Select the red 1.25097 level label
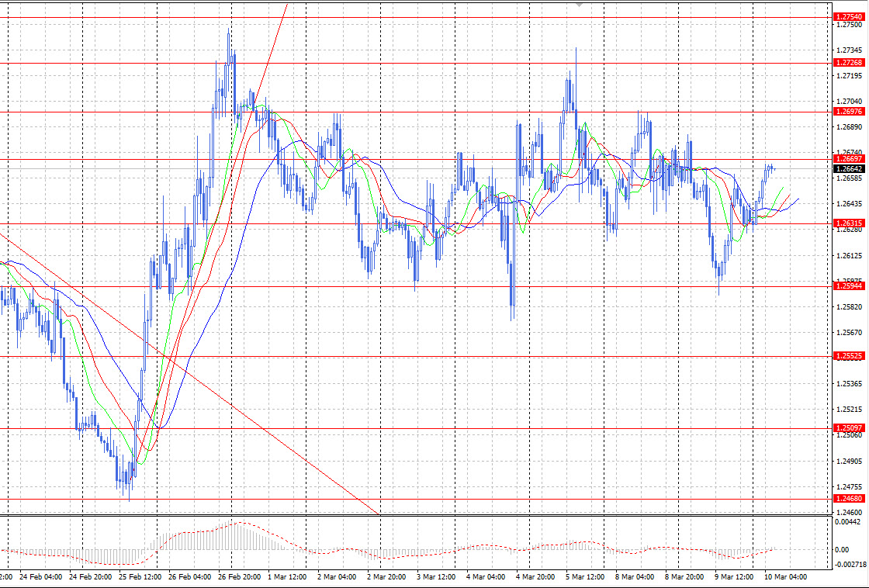The height and width of the screenshot is (588, 869). click(x=849, y=428)
